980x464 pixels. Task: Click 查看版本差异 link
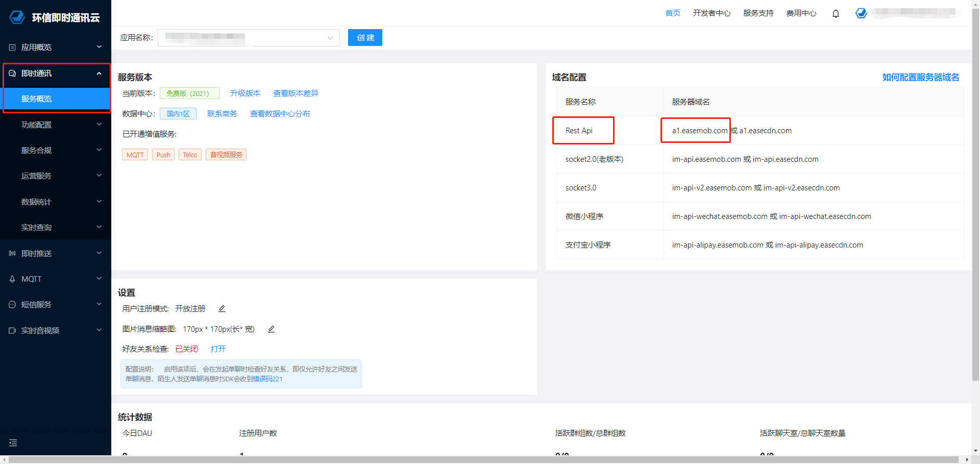click(296, 93)
